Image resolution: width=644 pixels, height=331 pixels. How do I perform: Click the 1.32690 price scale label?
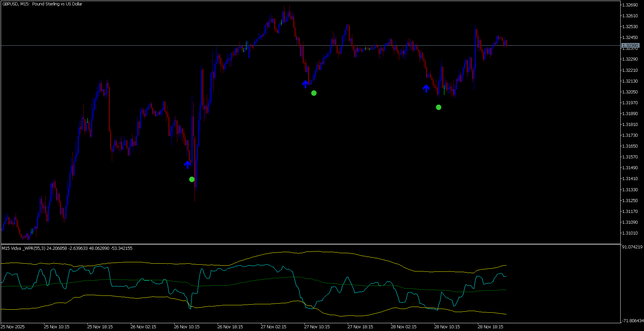(x=630, y=5)
